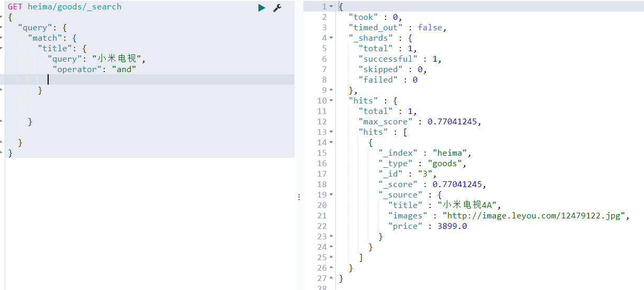Click the "operator" key

point(77,69)
